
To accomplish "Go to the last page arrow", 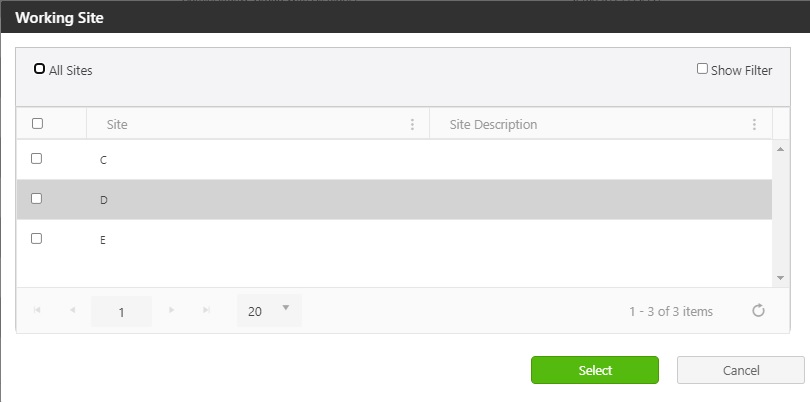I will click(206, 311).
